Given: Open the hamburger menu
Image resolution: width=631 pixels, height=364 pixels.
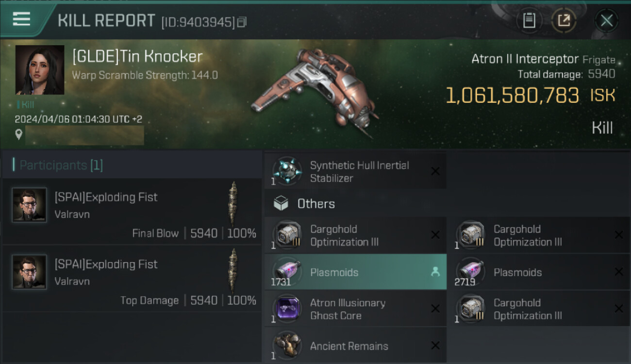Looking at the screenshot, I should [x=21, y=19].
